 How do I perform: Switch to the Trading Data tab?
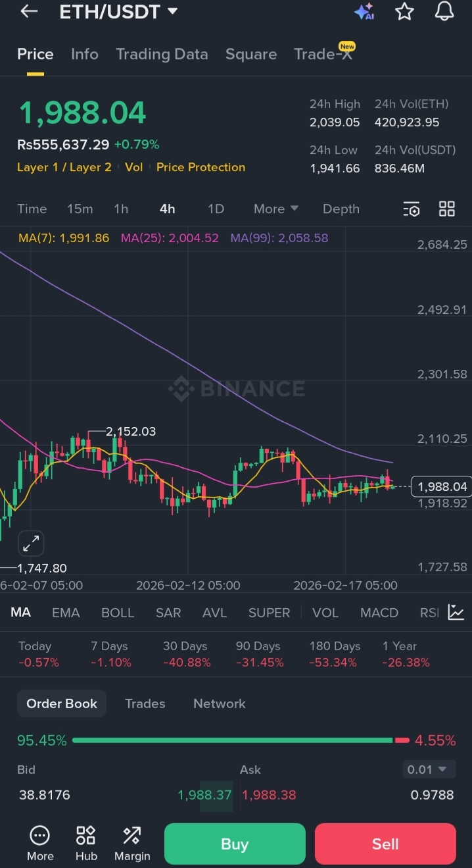162,54
